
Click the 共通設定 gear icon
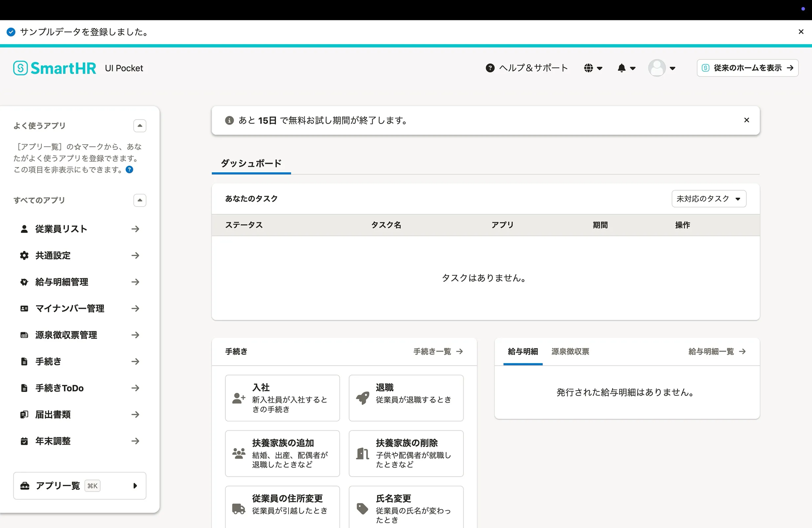(x=24, y=255)
